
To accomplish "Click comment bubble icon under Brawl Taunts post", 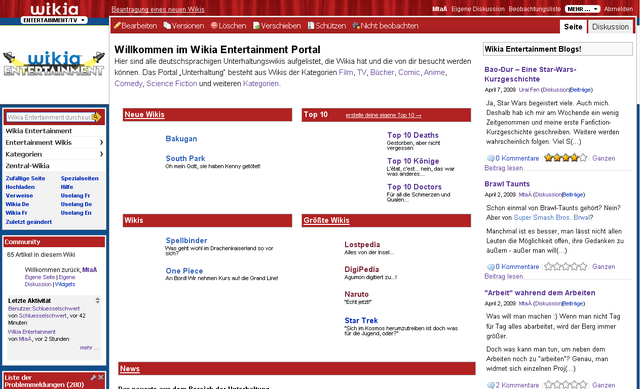I will point(491,267).
